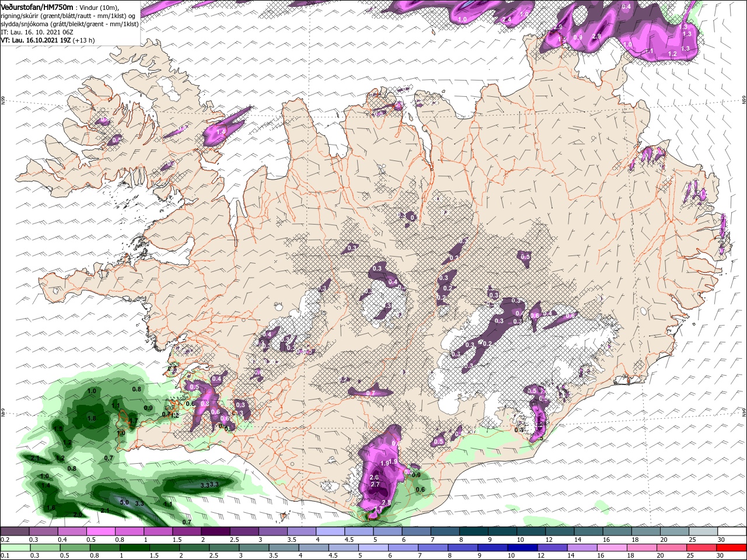
Task: Select top-row teal swatch between 9 and 10
Action: click(502, 531)
